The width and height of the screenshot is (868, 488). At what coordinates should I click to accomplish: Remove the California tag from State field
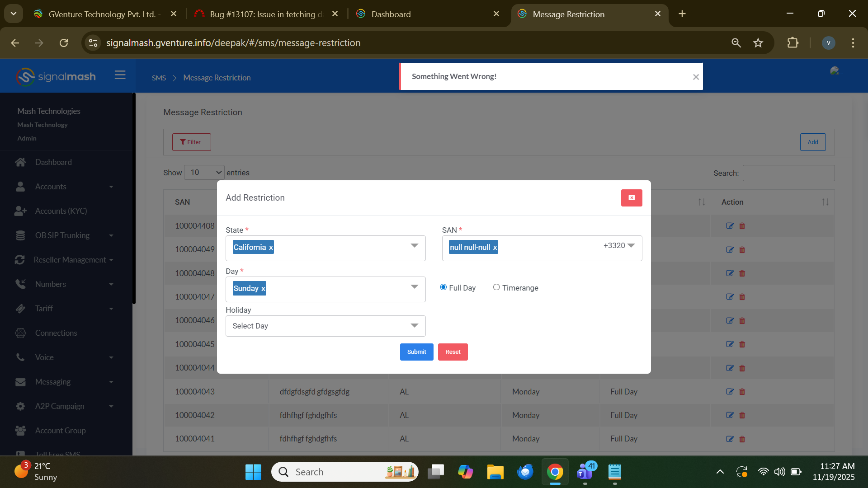271,248
